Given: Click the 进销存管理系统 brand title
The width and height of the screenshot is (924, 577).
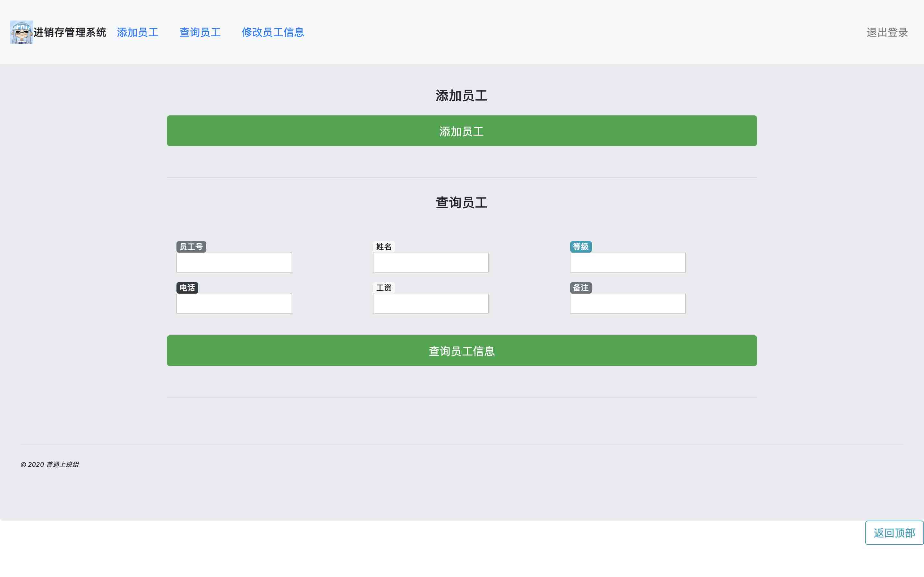Looking at the screenshot, I should click(70, 32).
